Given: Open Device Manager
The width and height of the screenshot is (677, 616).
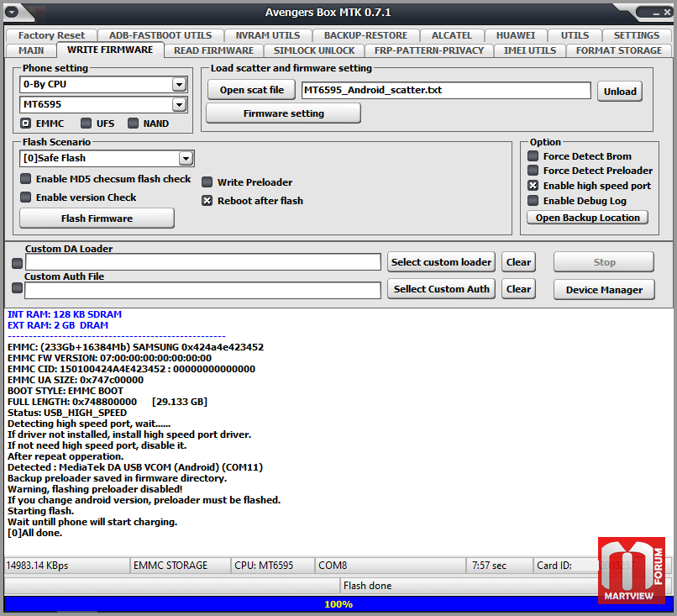Looking at the screenshot, I should [604, 290].
